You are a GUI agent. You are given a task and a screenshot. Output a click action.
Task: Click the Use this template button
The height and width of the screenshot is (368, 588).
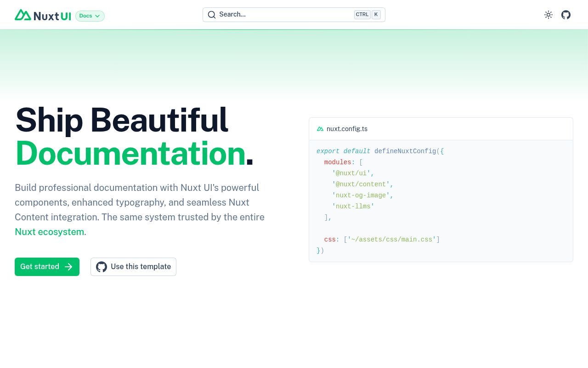pos(133,267)
